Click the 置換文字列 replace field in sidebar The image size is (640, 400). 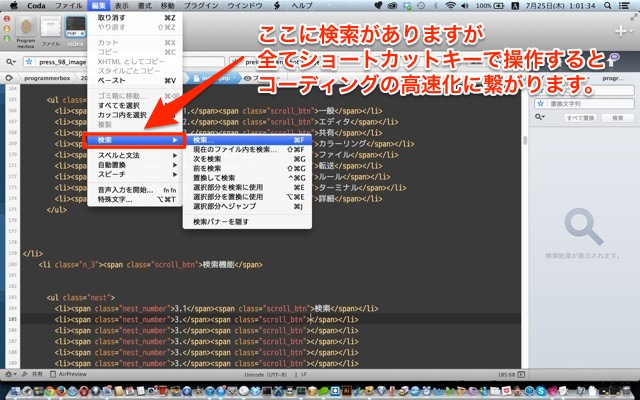[x=584, y=104]
